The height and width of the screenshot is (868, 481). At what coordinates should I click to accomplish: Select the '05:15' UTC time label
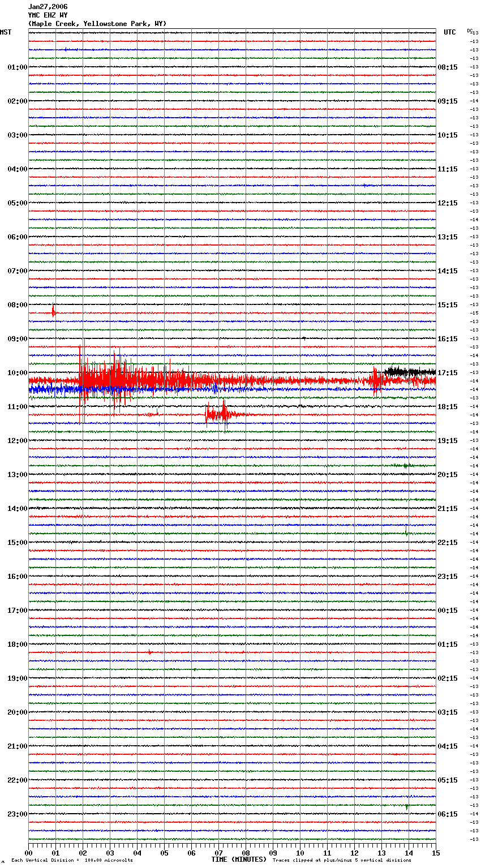[448, 780]
